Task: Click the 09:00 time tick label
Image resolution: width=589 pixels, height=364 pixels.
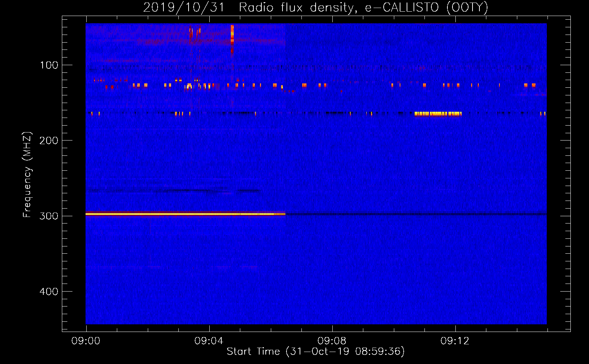Action: 86,341
